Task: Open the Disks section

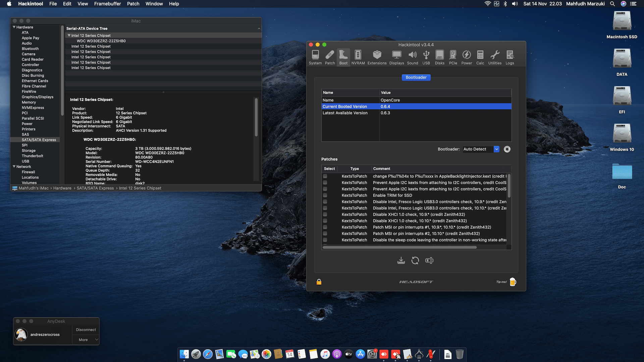Action: pyautogui.click(x=439, y=57)
